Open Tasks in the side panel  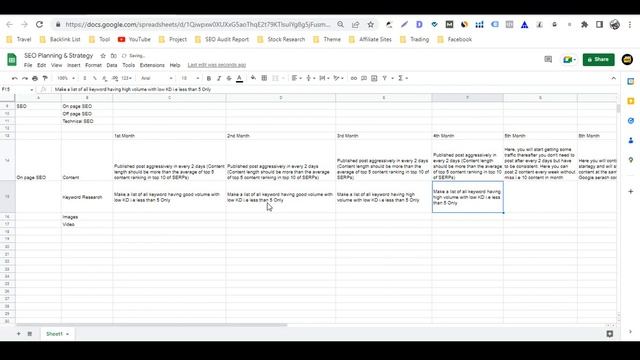coord(631,120)
